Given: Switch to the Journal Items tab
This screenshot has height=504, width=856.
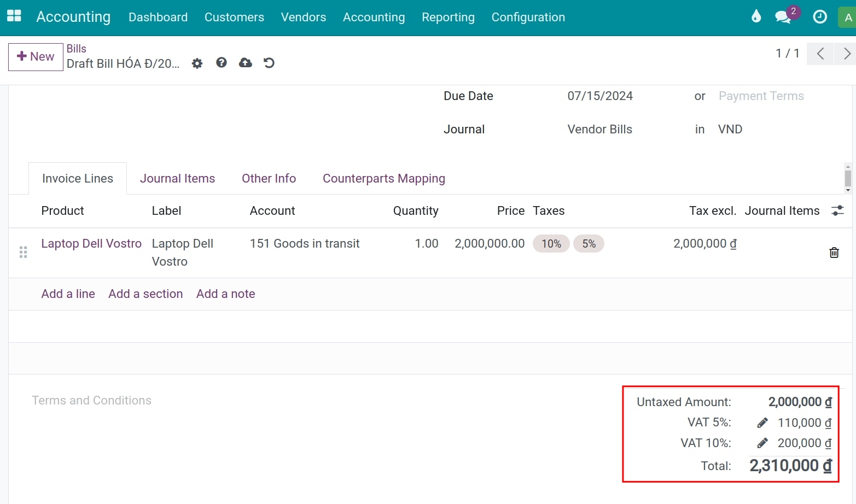Looking at the screenshot, I should [177, 178].
